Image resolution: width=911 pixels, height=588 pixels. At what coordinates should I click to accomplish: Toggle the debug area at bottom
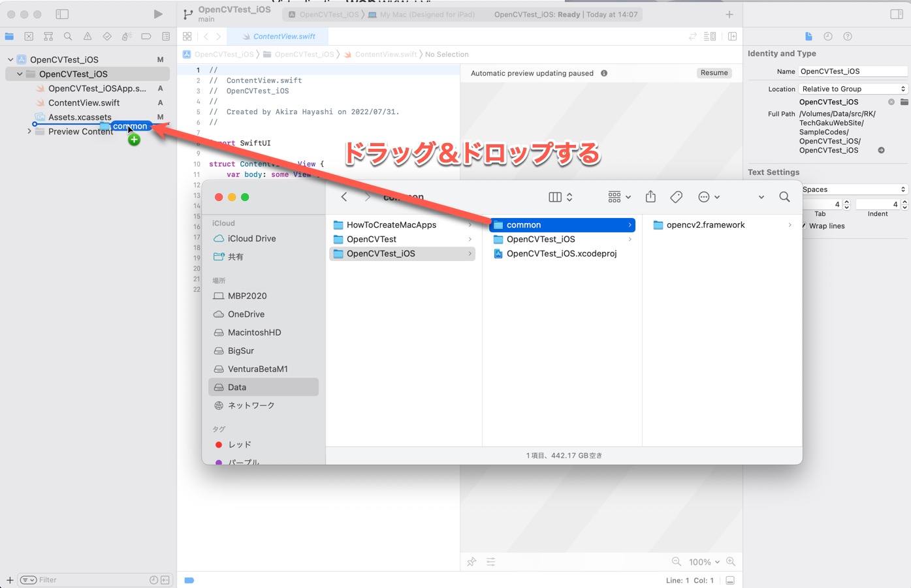[730, 580]
